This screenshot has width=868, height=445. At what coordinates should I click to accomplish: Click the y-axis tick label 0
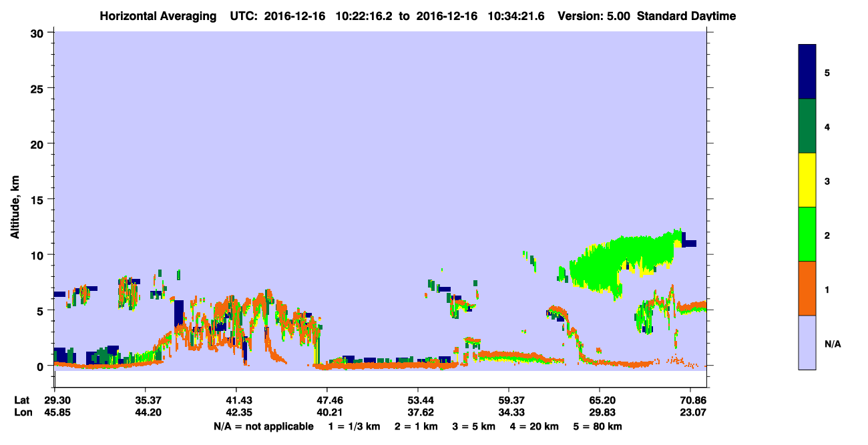(41, 366)
